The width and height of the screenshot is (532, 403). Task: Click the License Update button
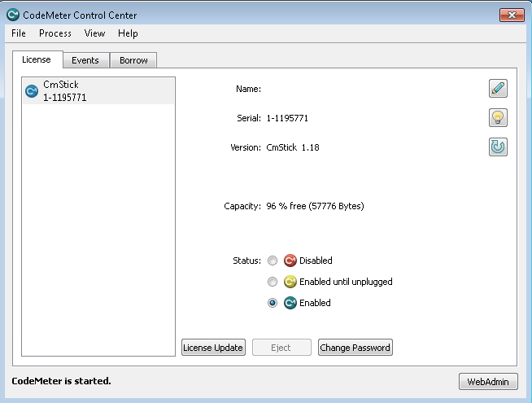[x=213, y=348]
